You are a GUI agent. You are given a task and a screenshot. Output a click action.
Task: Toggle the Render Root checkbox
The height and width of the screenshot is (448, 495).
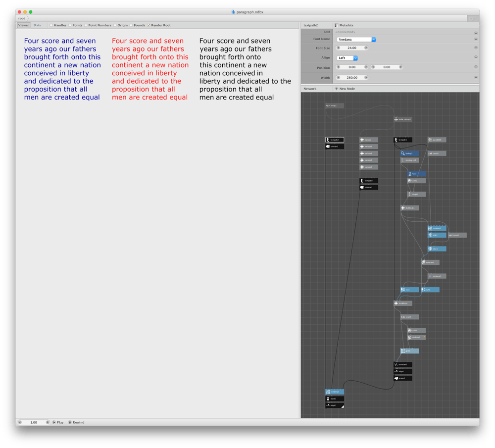[148, 25]
